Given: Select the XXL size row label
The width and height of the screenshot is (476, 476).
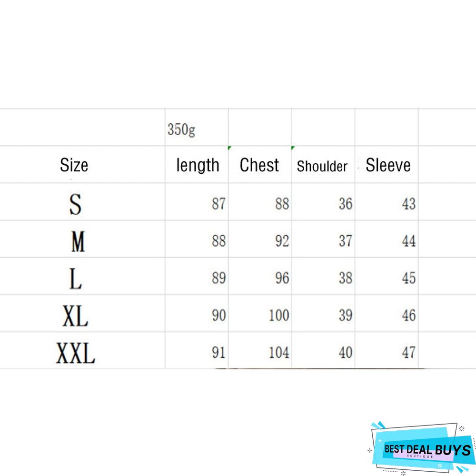Looking at the screenshot, I should 75,353.
